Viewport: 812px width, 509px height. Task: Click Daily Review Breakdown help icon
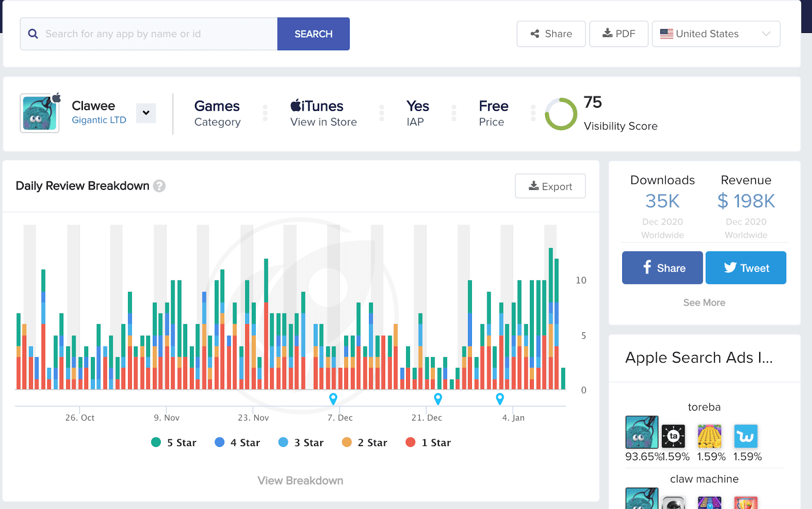tap(159, 186)
